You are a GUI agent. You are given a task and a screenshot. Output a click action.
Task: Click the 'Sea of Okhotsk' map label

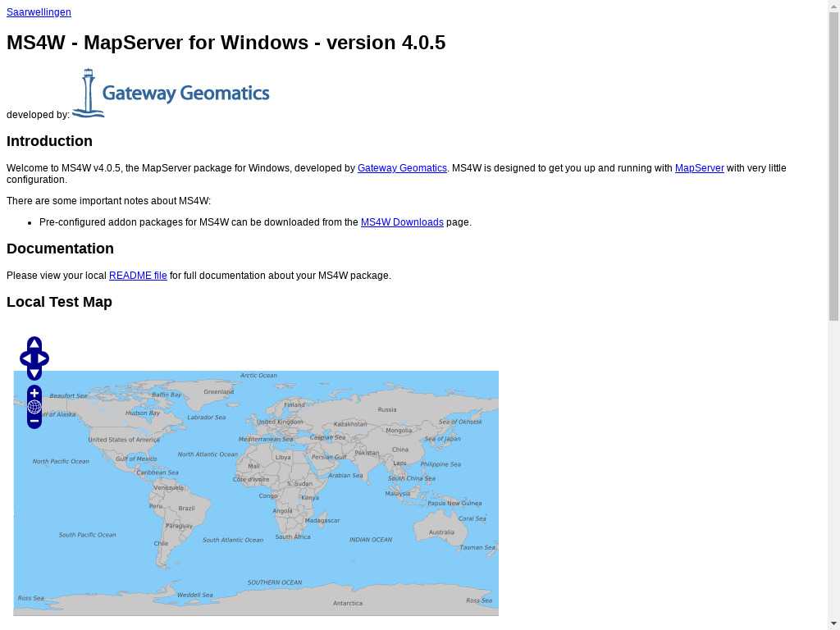tap(460, 422)
